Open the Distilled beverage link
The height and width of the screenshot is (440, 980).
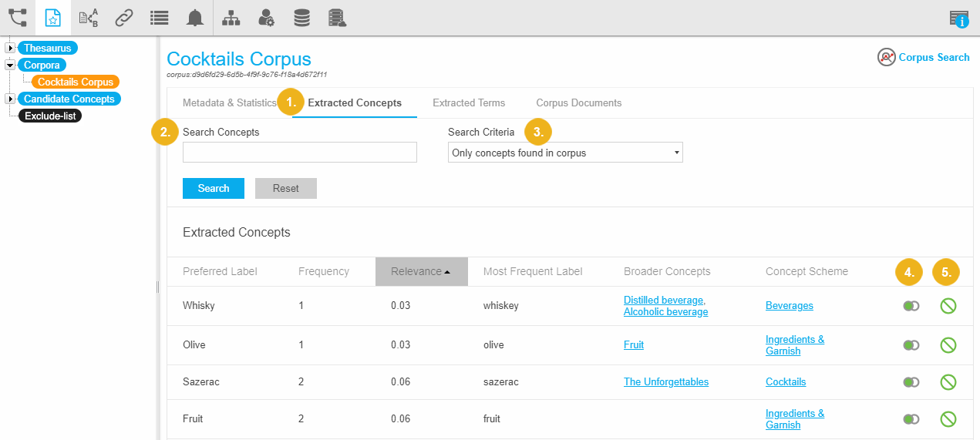pos(664,300)
